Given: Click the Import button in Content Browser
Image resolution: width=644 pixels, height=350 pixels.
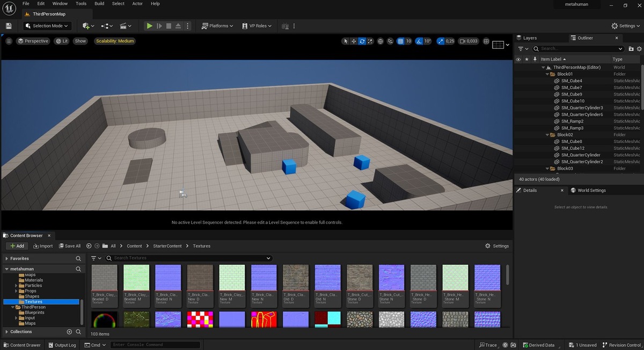Looking at the screenshot, I should [x=43, y=246].
